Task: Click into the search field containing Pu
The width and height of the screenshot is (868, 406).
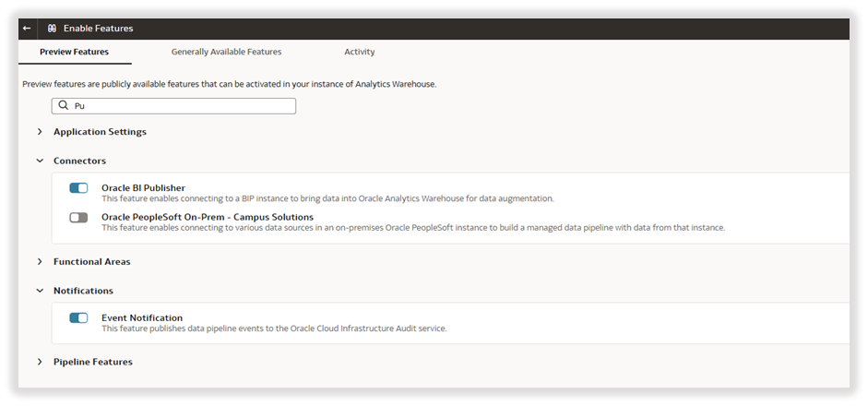Action: point(173,106)
